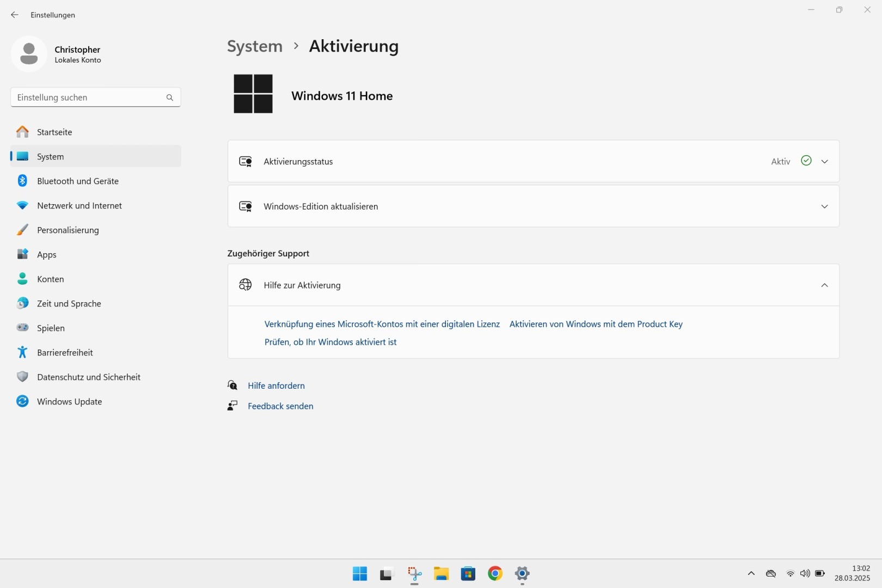The width and height of the screenshot is (882, 588).
Task: Click the back arrow in Einstellungen
Action: pyautogui.click(x=15, y=15)
